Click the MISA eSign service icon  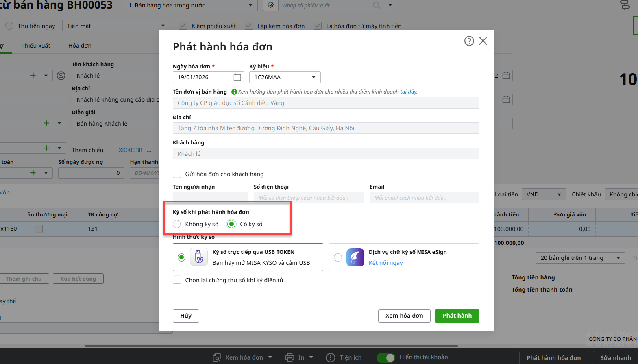[355, 257]
